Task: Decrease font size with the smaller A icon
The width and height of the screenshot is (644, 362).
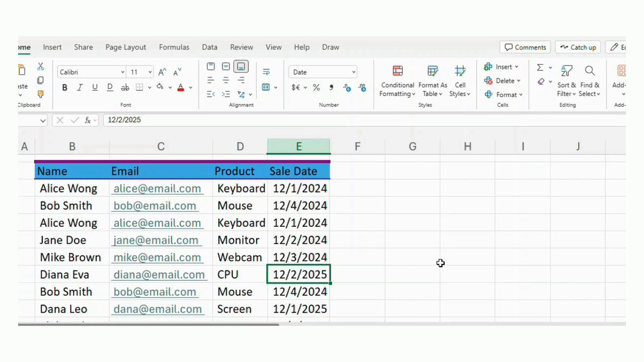Action: (x=178, y=72)
